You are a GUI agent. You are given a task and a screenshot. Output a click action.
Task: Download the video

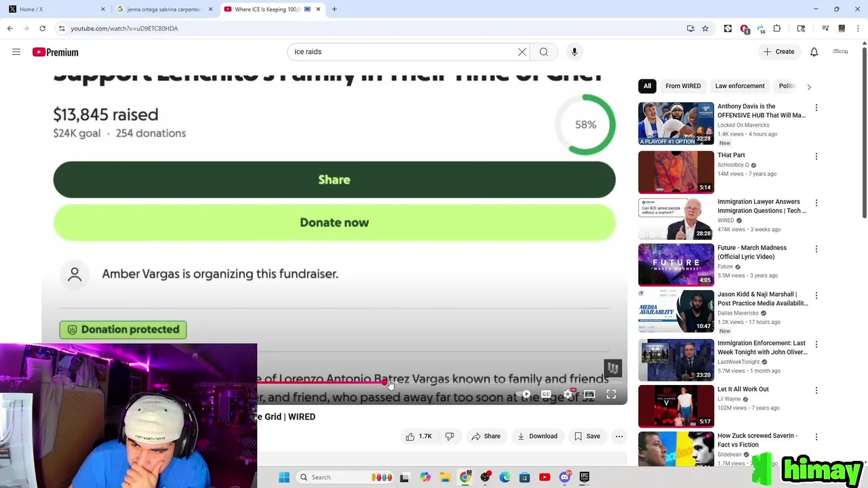tap(537, 436)
